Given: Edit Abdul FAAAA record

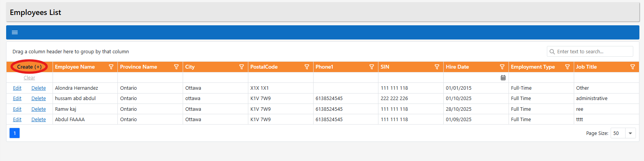Looking at the screenshot, I should tap(17, 119).
